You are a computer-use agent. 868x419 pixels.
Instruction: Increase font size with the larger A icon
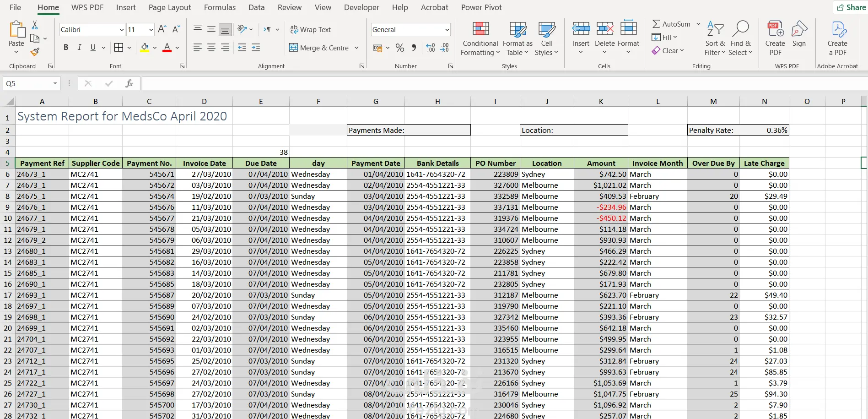click(x=162, y=29)
